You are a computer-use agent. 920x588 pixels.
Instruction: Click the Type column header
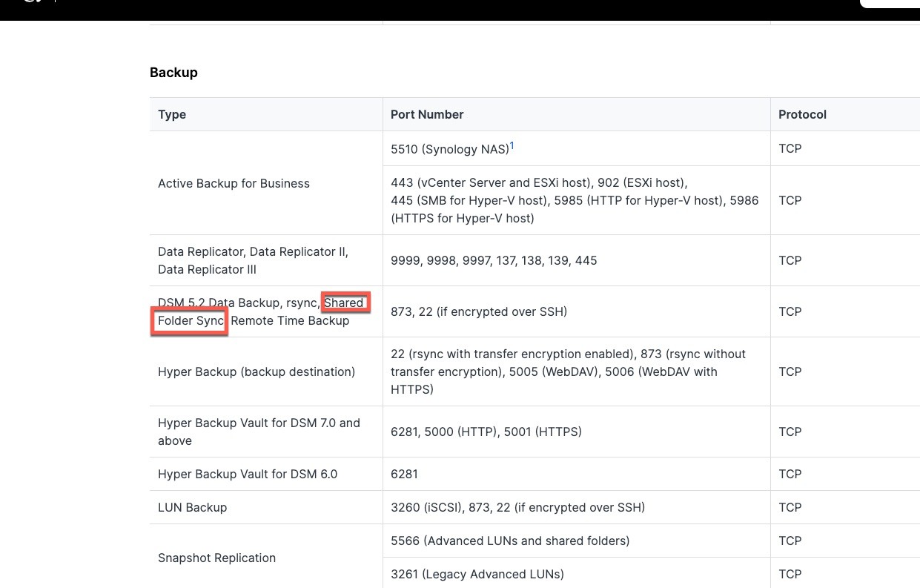pos(172,115)
